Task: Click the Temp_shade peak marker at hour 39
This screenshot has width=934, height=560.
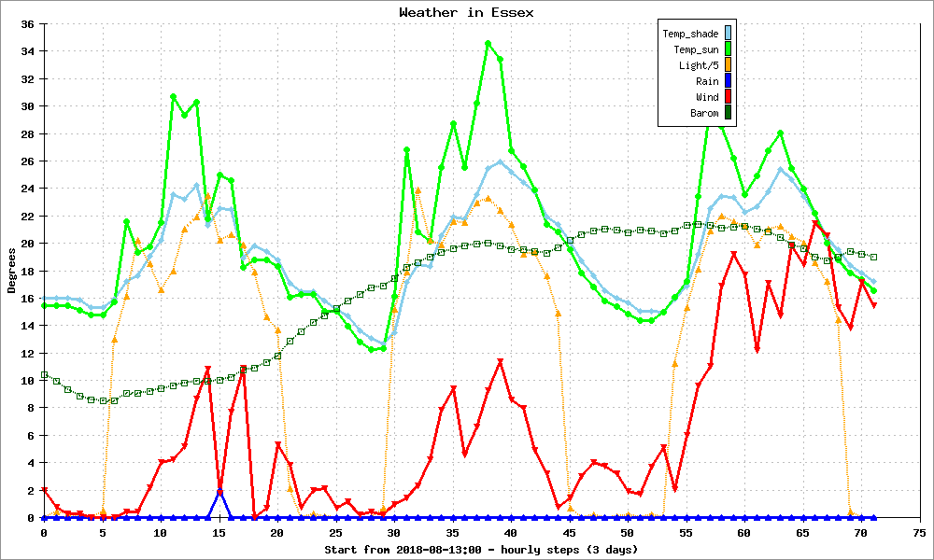Action: [x=500, y=161]
